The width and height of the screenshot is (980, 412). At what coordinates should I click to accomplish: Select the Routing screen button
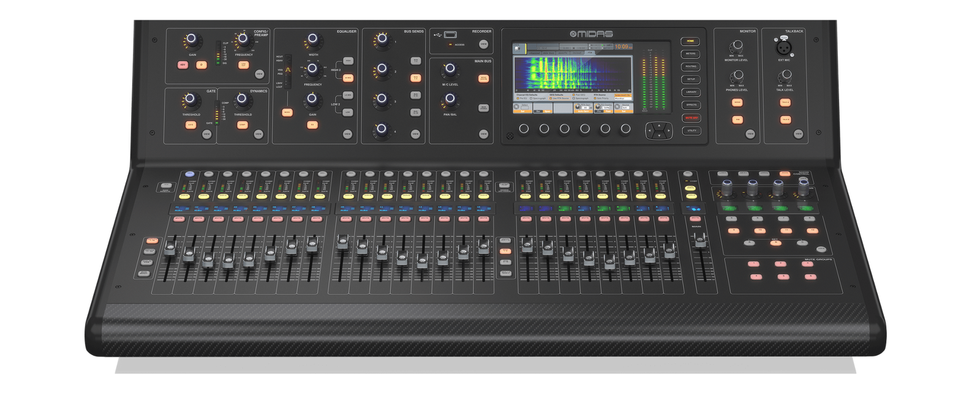coord(690,67)
